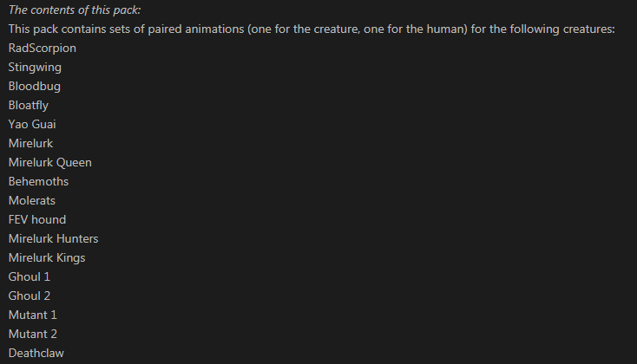This screenshot has width=637, height=364.
Task: Click the Behemoths list item
Action: pos(38,182)
